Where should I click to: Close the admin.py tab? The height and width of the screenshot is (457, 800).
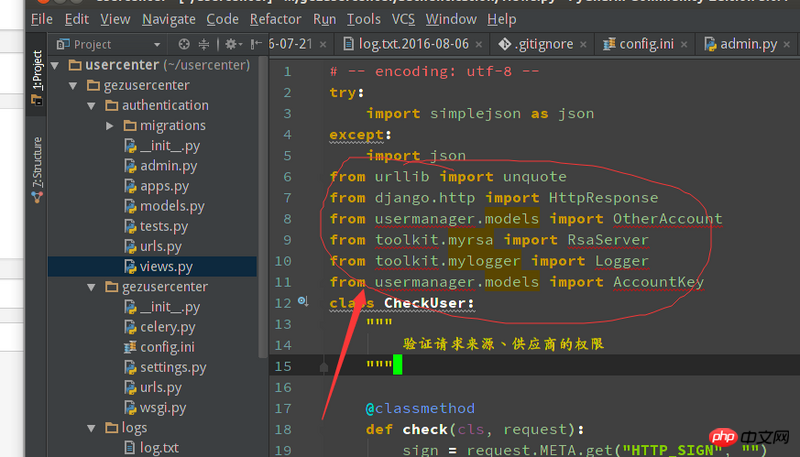pos(787,45)
